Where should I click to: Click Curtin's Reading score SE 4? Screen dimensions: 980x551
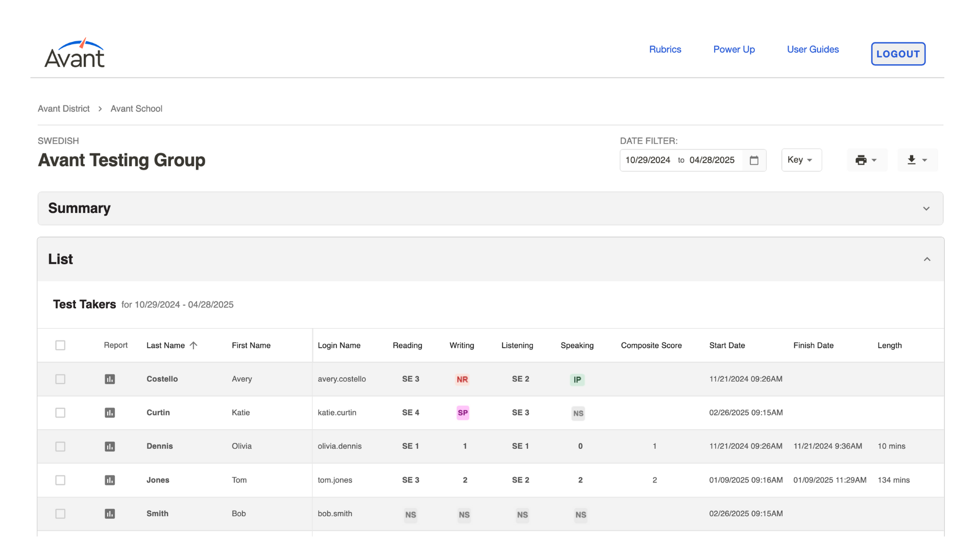tap(410, 413)
